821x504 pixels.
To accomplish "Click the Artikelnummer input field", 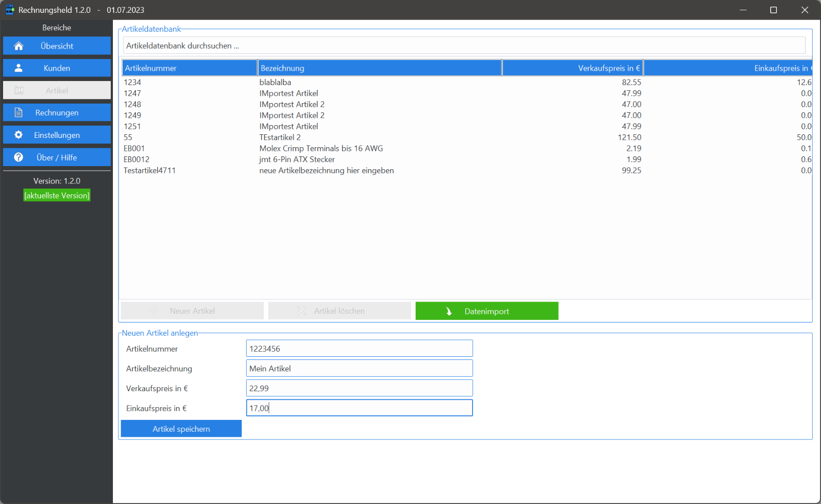I will click(359, 349).
